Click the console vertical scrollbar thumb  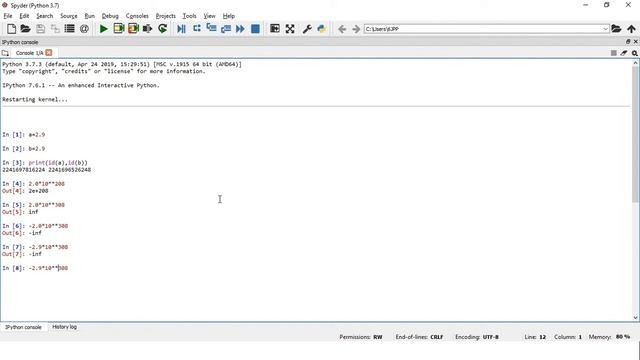tap(636, 134)
